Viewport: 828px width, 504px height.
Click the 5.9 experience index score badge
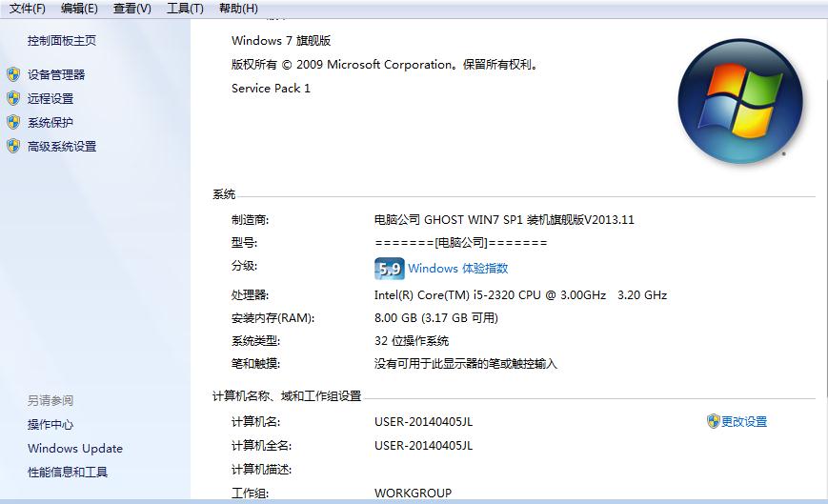[389, 268]
